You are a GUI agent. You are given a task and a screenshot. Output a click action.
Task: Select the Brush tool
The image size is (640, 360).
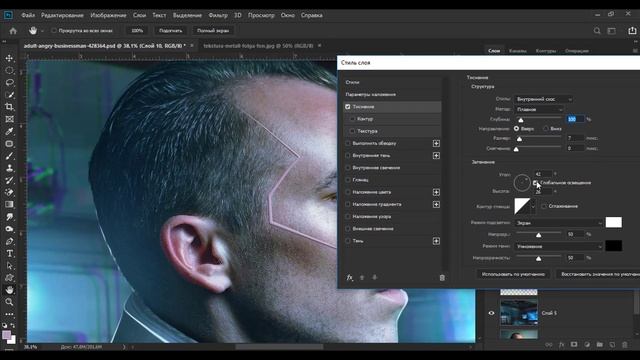pyautogui.click(x=9, y=156)
